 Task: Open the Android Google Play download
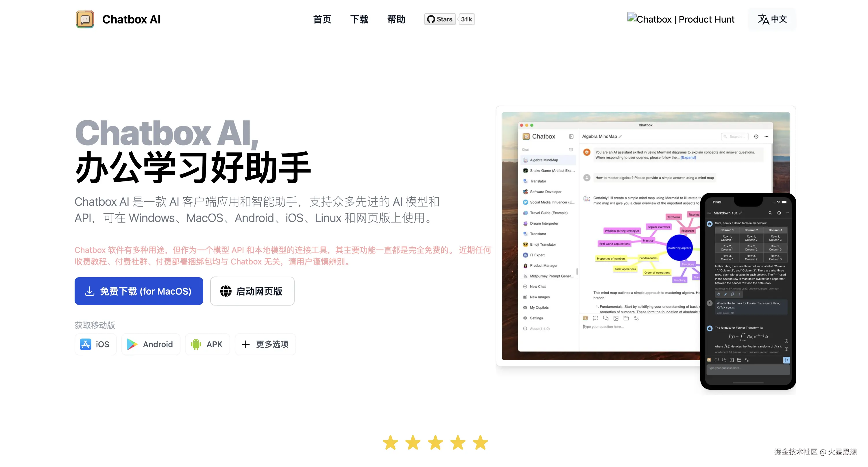[151, 344]
